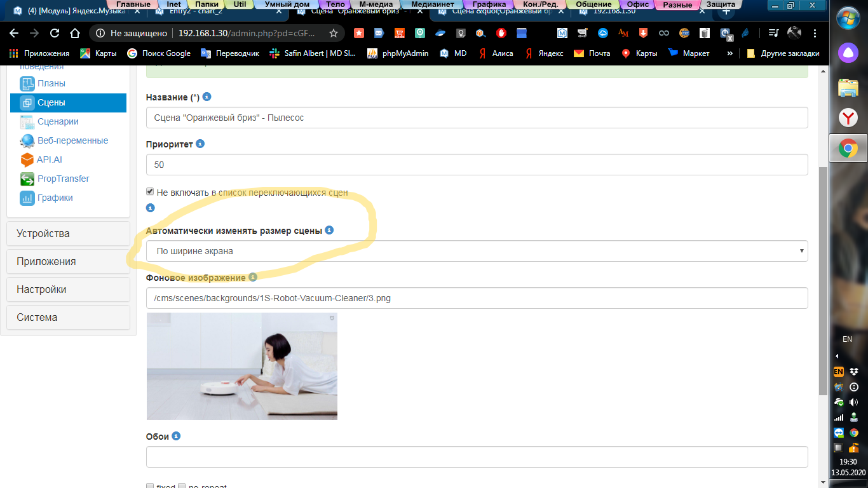
Task: Go to the browser home page
Action: tap(75, 33)
